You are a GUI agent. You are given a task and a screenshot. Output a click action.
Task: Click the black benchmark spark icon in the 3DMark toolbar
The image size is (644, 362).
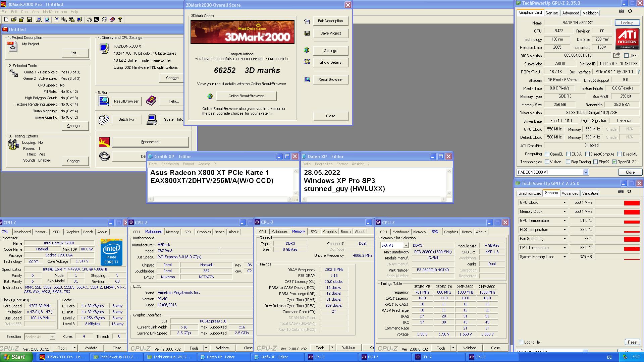[97, 20]
